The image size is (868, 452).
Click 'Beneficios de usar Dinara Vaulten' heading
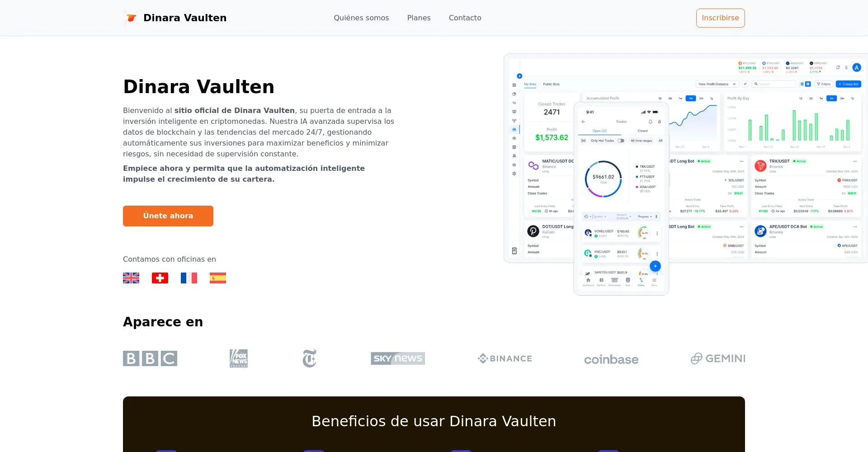click(434, 421)
